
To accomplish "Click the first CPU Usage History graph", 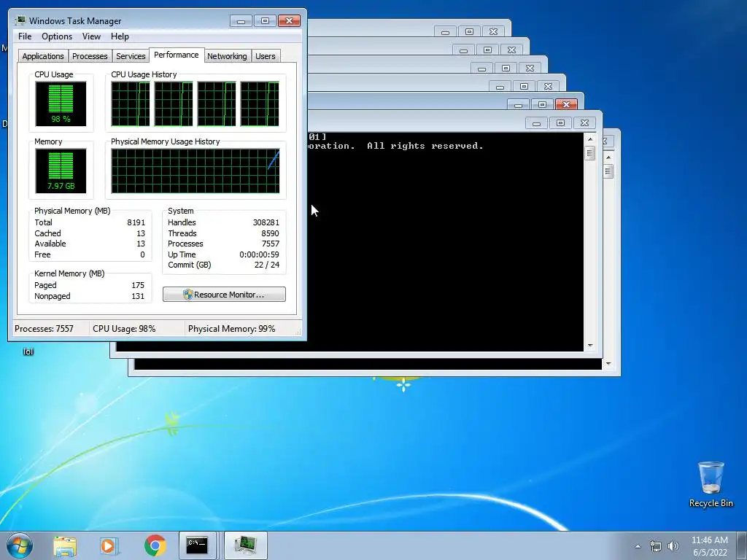I will tap(131, 104).
